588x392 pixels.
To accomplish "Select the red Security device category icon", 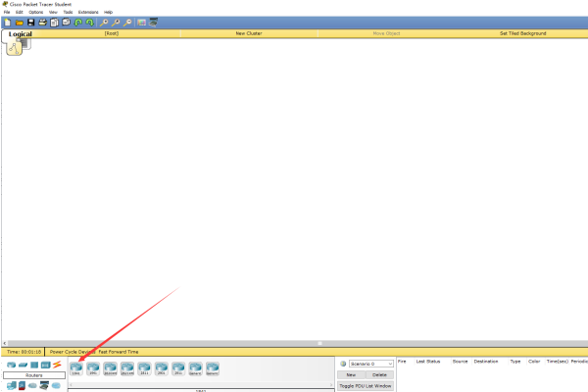I will click(23, 385).
